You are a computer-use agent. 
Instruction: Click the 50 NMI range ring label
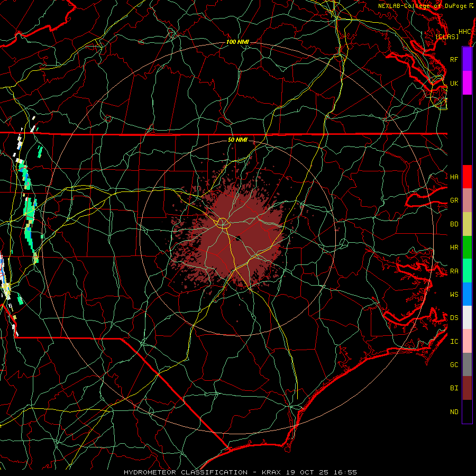(237, 140)
